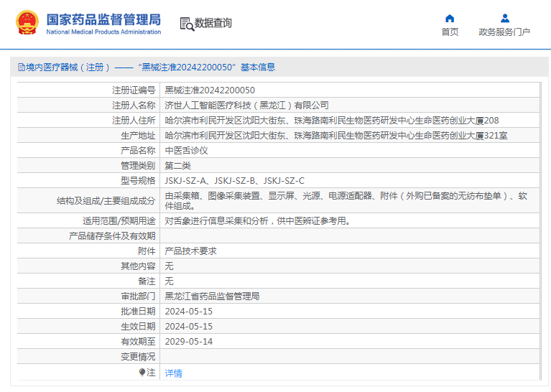Viewport: 551px width, 392px height.
Task: Click effective date 2024-05-15 in 生效日期 row
Action: 189,327
